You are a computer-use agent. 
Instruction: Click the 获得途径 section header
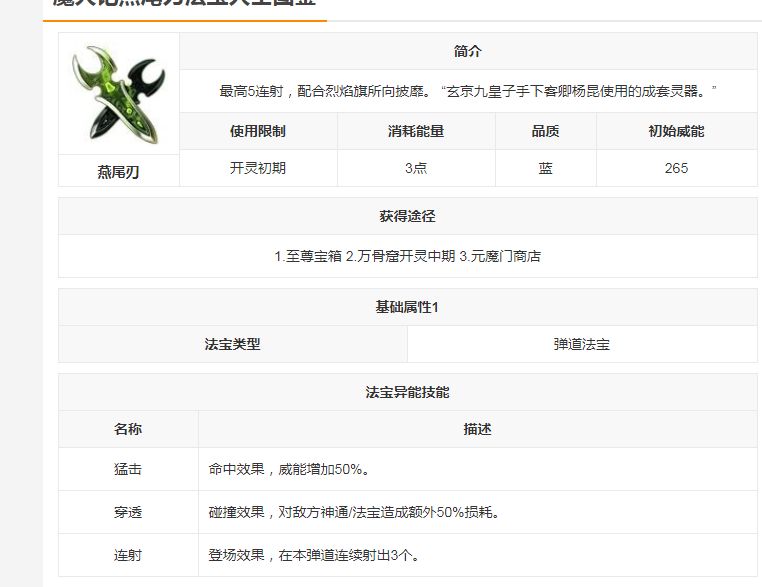tap(408, 216)
